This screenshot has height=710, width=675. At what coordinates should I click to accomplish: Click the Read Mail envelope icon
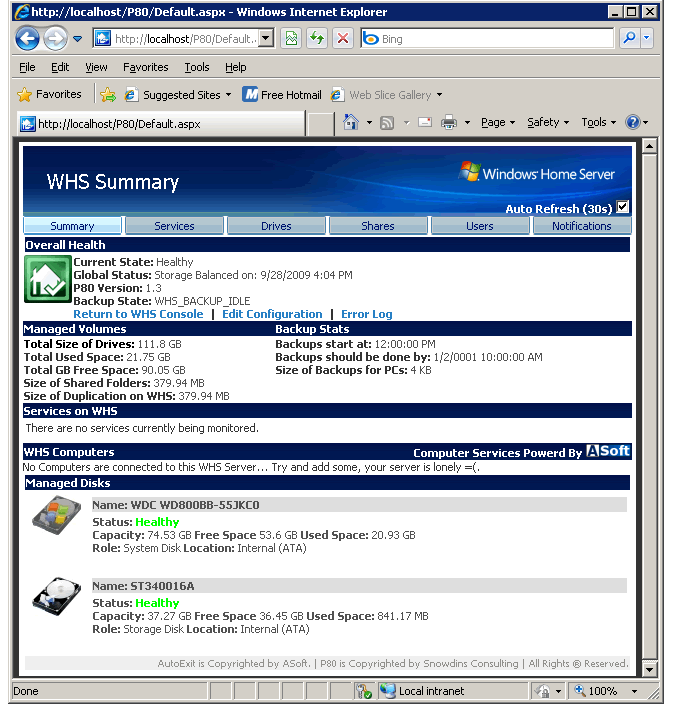[425, 122]
